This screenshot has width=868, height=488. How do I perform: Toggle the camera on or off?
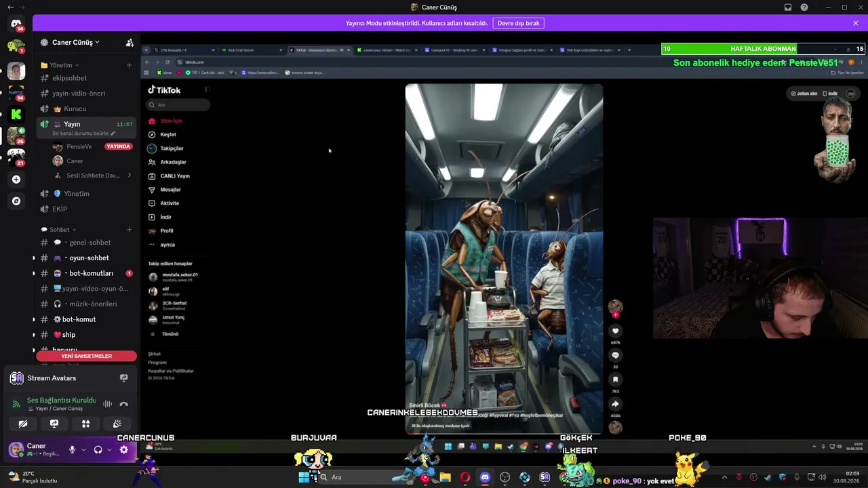[23, 424]
